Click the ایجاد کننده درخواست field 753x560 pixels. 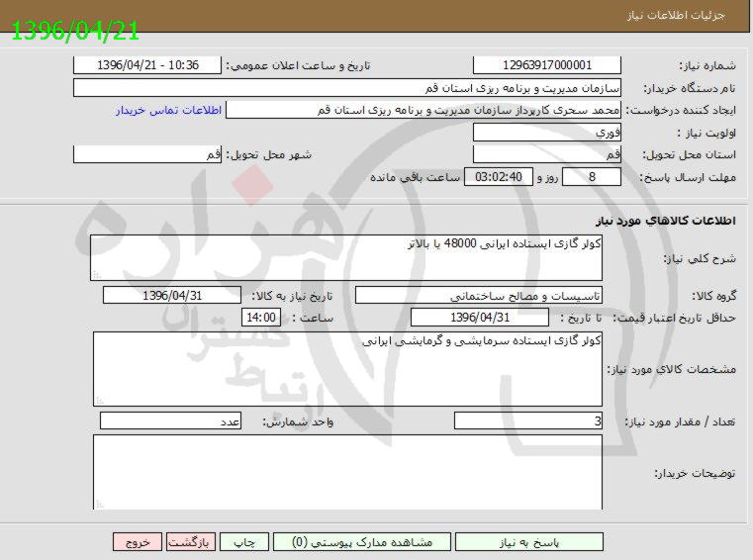point(424,110)
